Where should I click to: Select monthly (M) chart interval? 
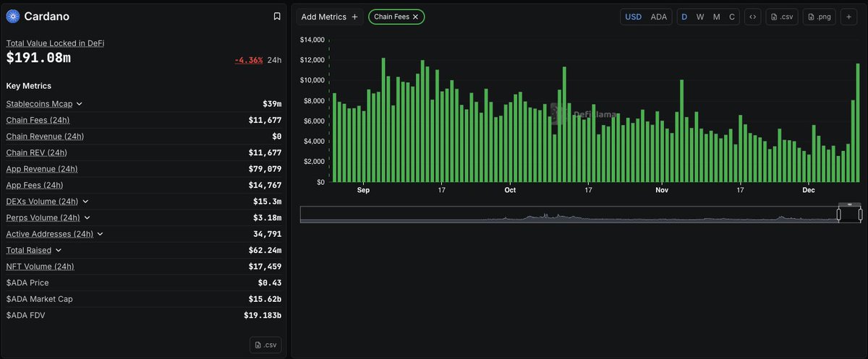tap(717, 17)
